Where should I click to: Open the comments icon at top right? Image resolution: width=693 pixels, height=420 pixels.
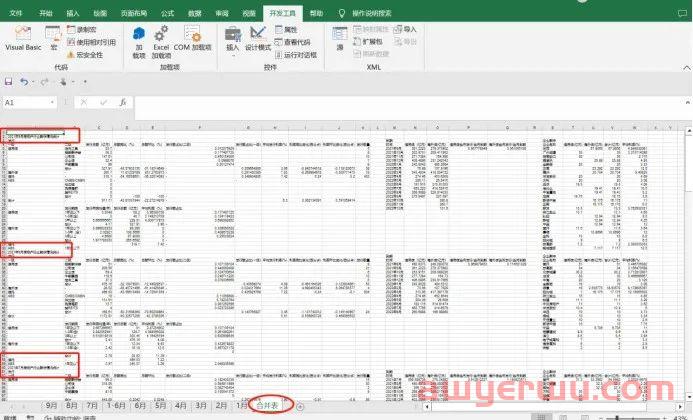[x=682, y=13]
